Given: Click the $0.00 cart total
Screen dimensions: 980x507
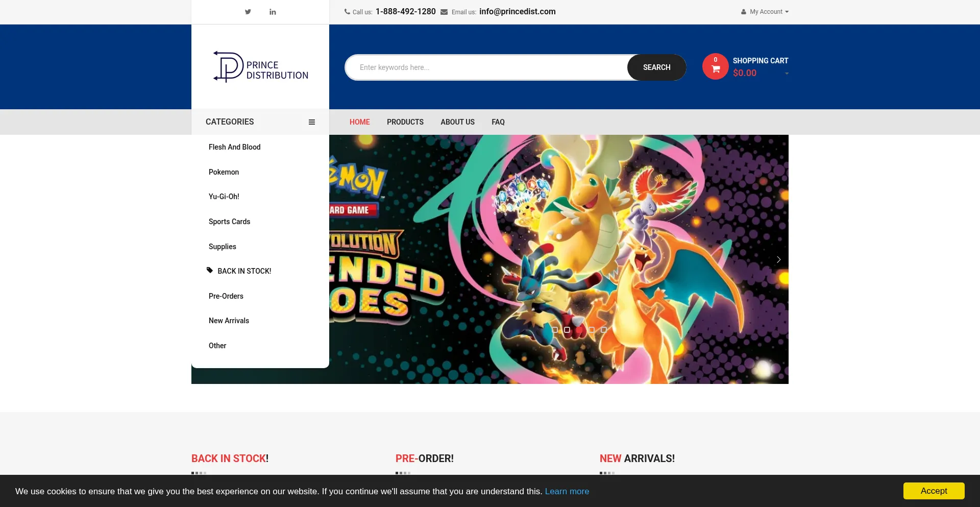Looking at the screenshot, I should pyautogui.click(x=745, y=73).
